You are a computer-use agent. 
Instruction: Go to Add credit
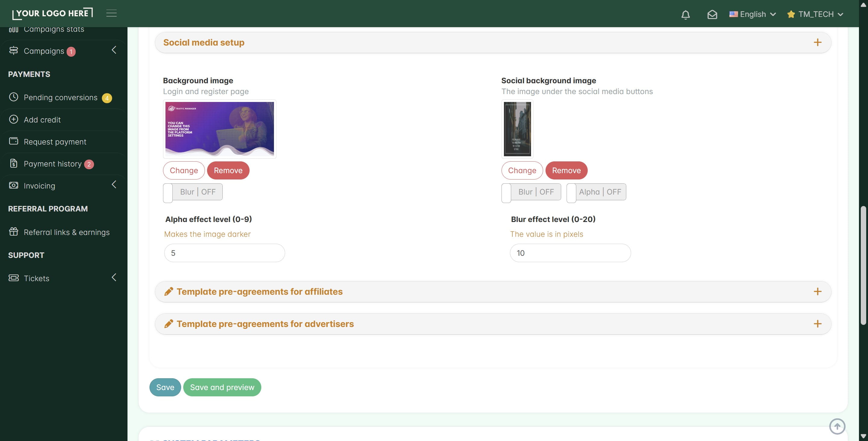[42, 120]
